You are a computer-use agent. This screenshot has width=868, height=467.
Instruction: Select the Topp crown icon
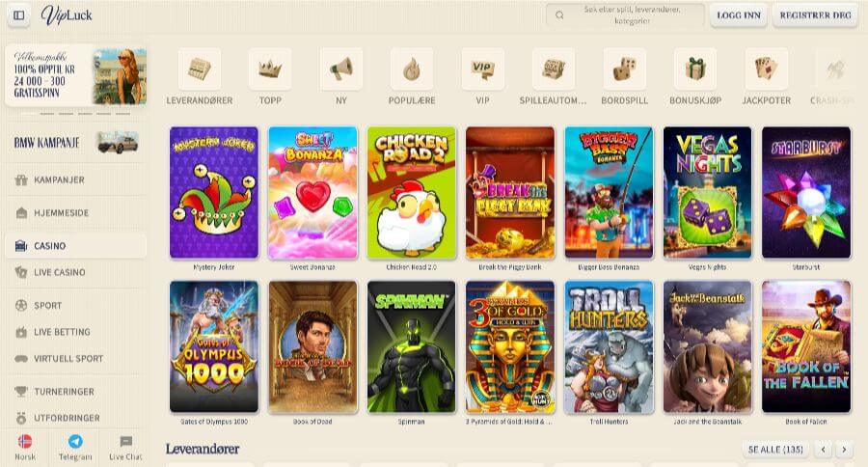pyautogui.click(x=270, y=69)
